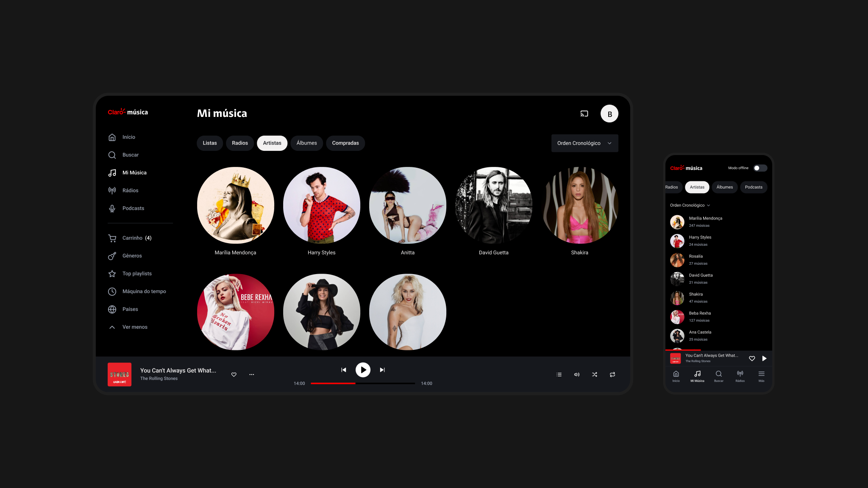The image size is (868, 488).
Task: Open Orden Cronológico sort on phone
Action: (x=690, y=205)
